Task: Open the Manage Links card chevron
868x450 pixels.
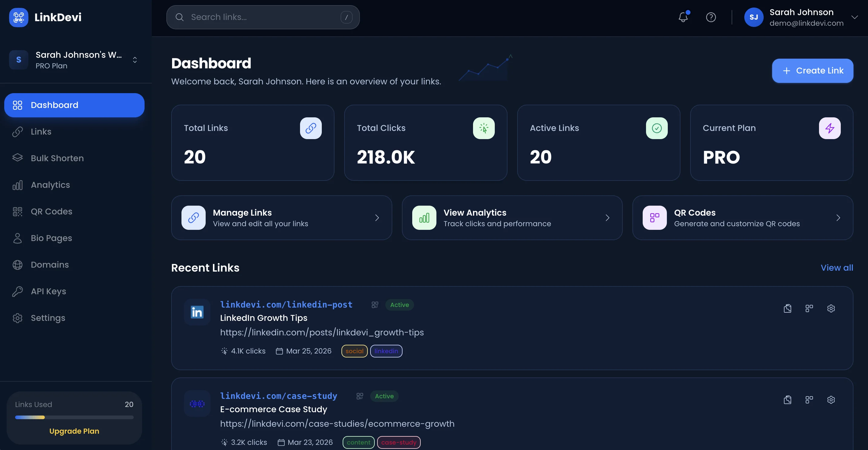Action: [377, 218]
